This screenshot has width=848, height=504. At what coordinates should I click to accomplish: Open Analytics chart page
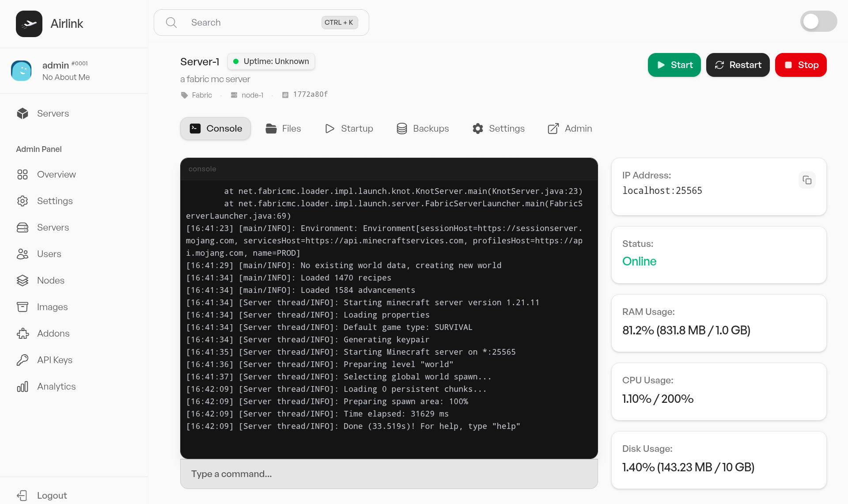56,387
